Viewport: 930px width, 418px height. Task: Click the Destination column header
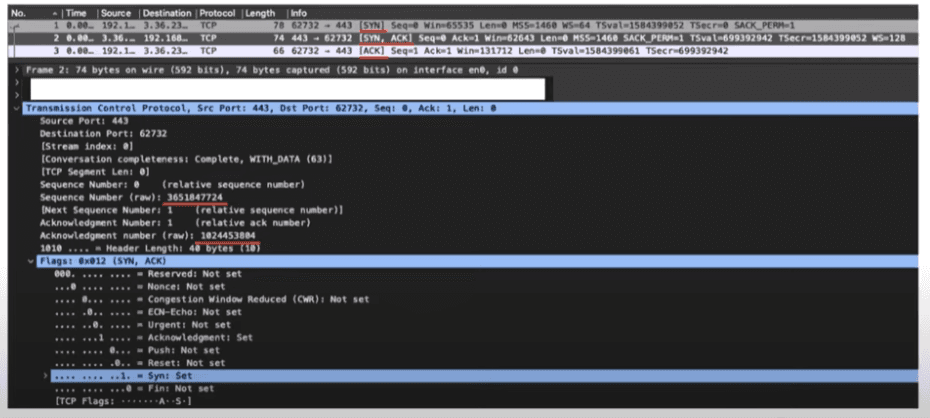point(167,13)
